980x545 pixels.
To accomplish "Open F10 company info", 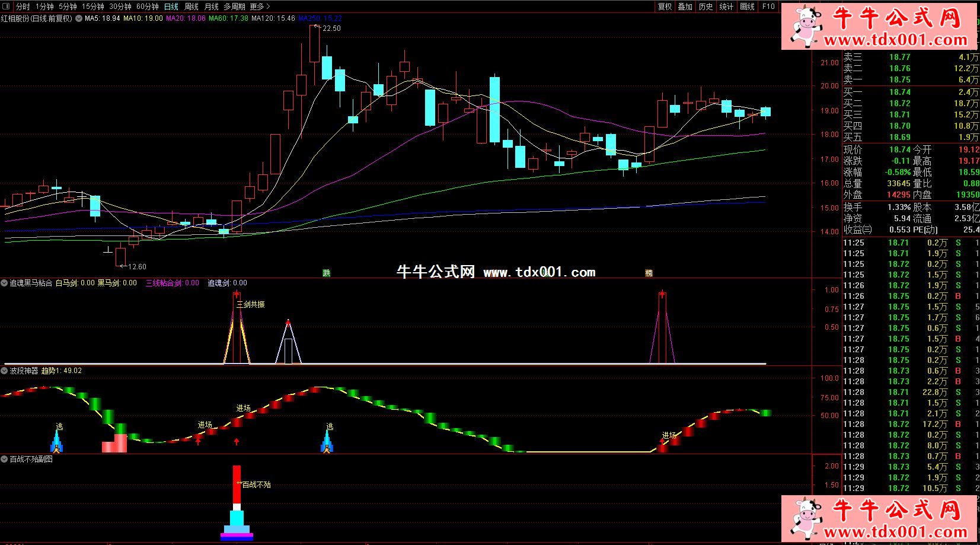I will point(768,7).
